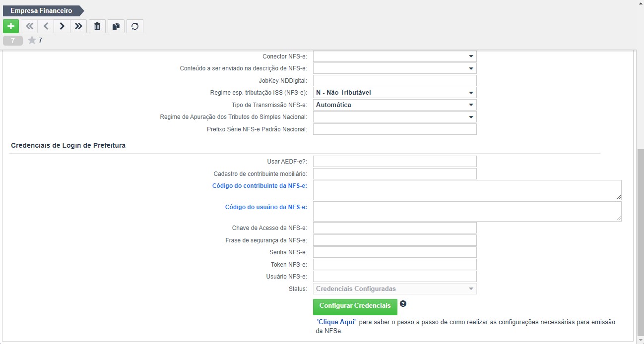Image resolution: width=644 pixels, height=344 pixels.
Task: Click Código do contribuinte da NFS-e textarea
Action: coord(467,190)
